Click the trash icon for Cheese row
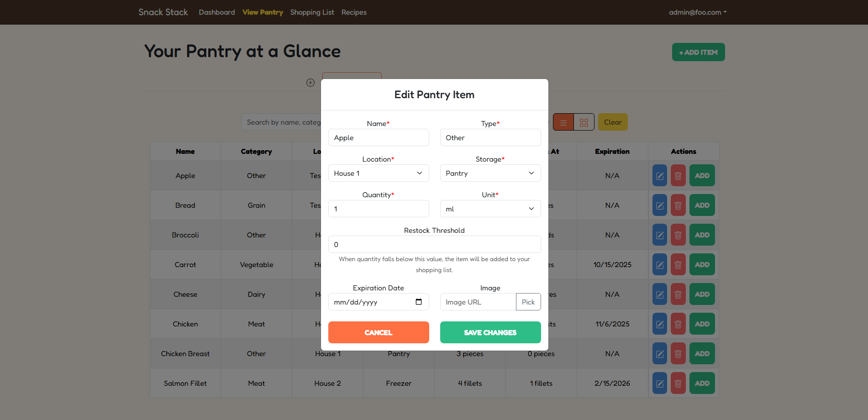 pos(678,294)
